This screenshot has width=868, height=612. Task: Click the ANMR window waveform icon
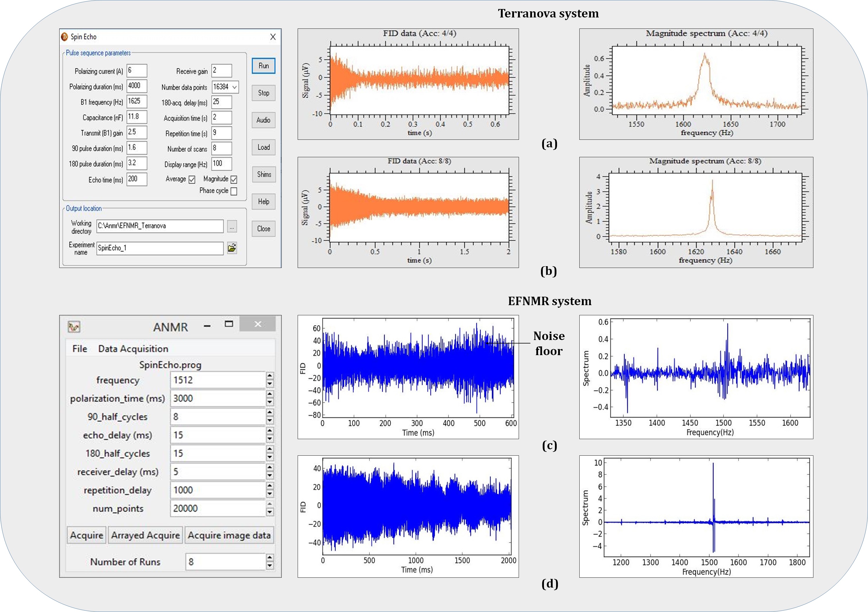click(x=74, y=327)
